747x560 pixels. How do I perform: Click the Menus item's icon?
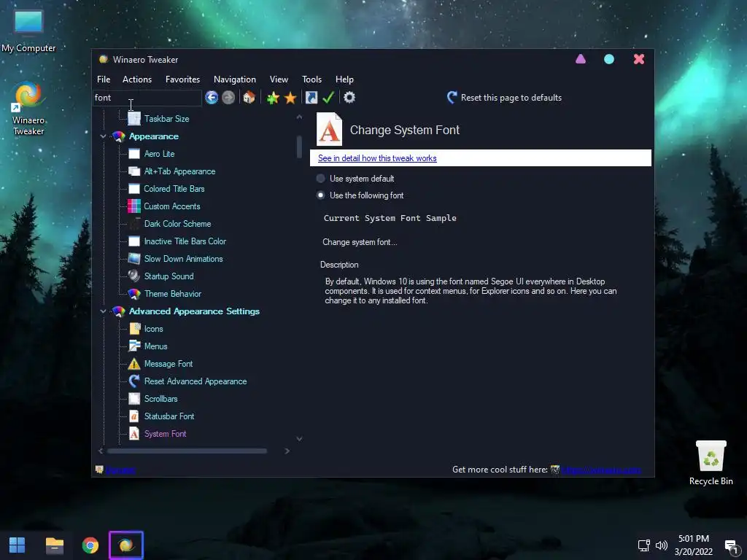coord(135,346)
